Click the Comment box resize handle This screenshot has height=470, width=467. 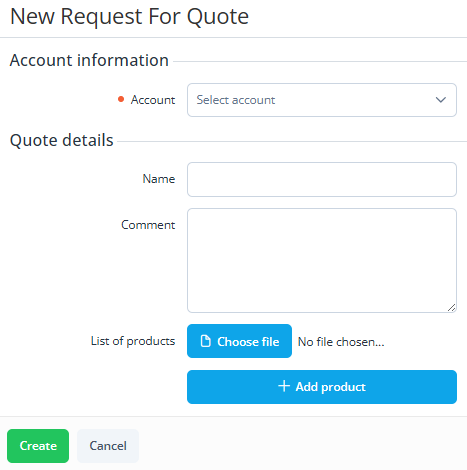point(451,308)
